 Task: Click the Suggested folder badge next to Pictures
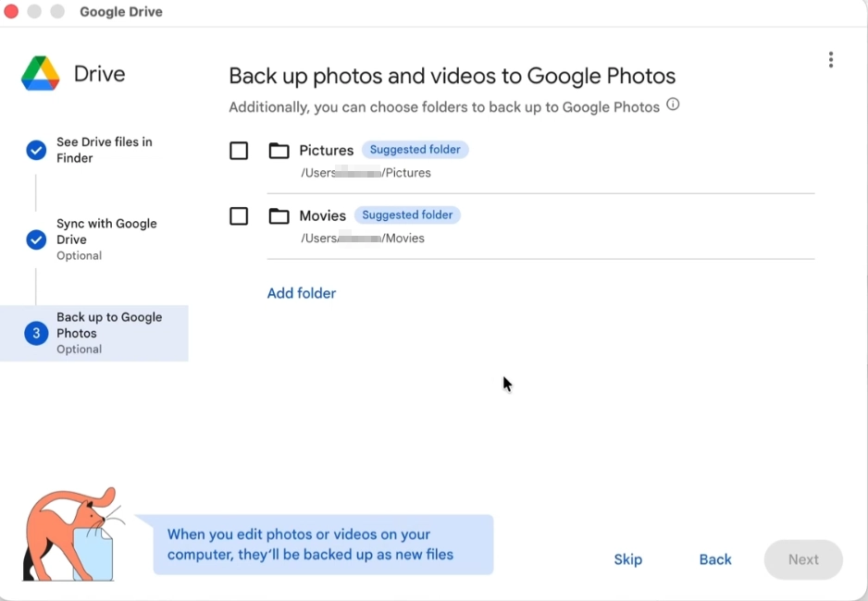415,149
